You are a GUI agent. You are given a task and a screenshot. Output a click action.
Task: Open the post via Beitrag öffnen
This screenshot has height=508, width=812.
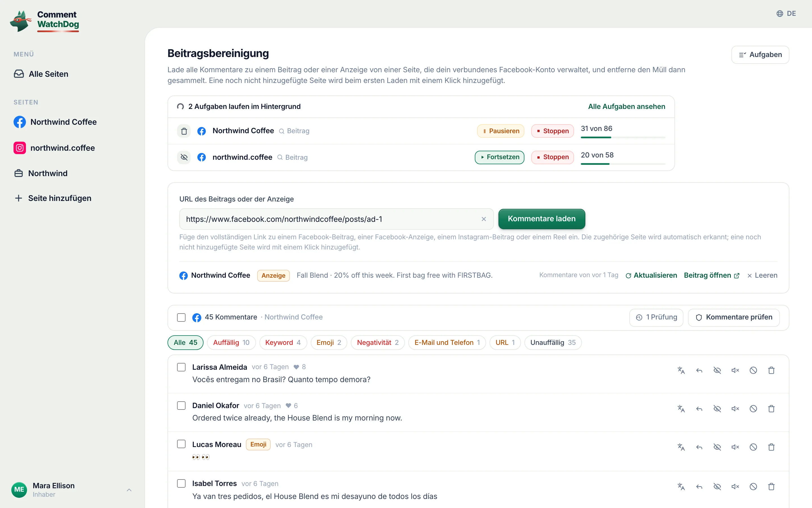(711, 275)
